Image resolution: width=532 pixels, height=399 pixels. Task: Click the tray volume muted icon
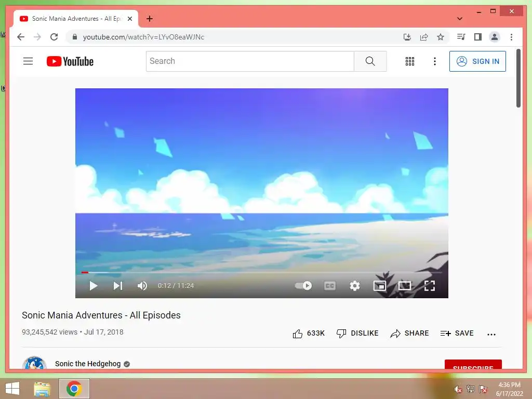(458, 389)
